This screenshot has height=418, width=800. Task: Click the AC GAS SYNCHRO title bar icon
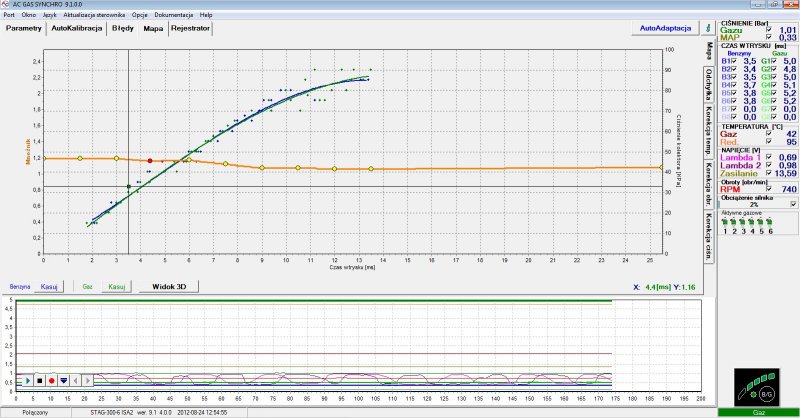pyautogui.click(x=5, y=4)
